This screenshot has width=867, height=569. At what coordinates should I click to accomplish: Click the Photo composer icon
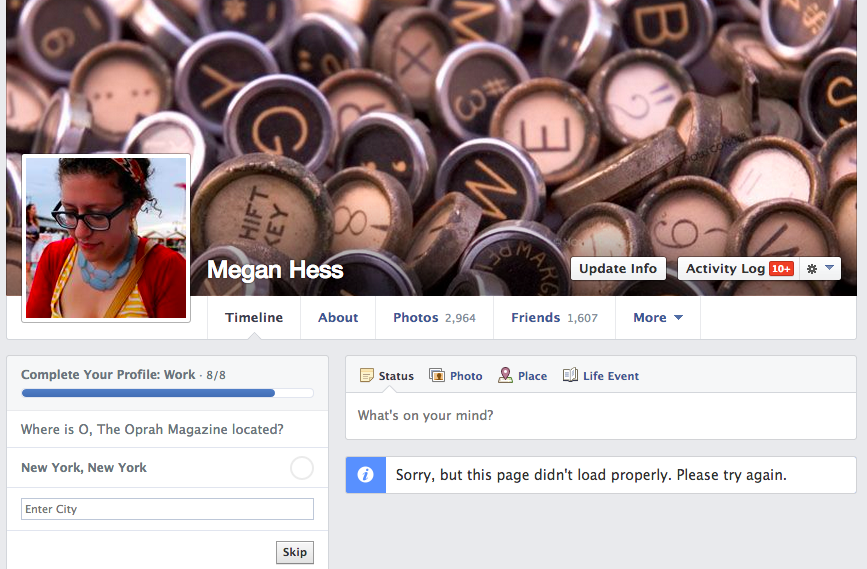437,376
